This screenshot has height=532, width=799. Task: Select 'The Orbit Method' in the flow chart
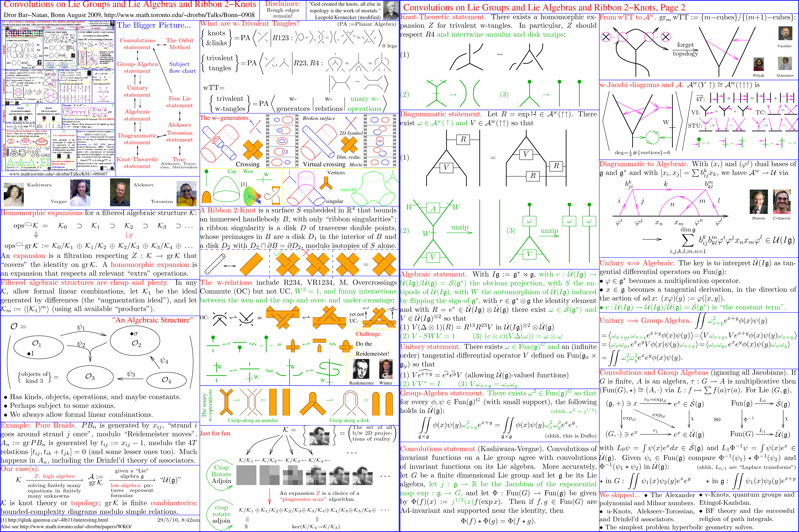pos(180,44)
